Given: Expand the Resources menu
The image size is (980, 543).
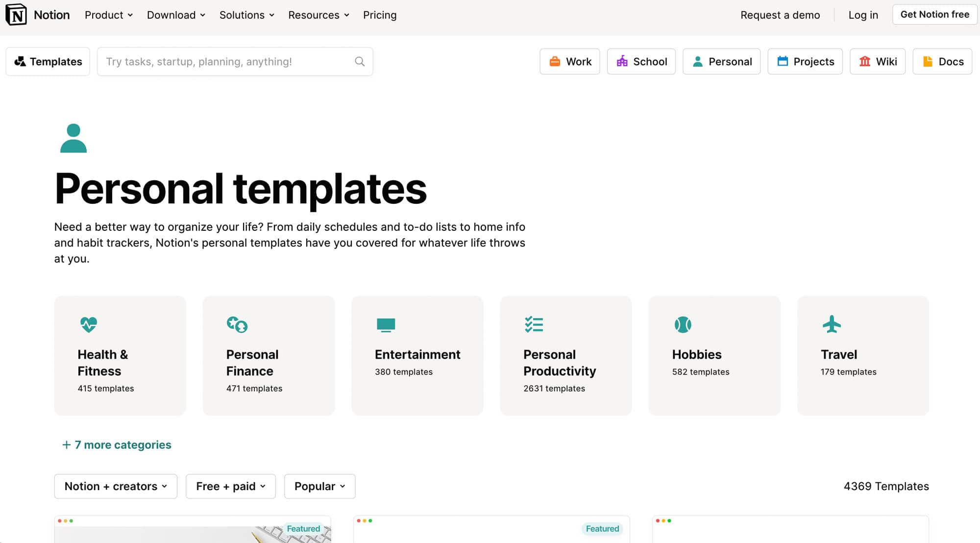Looking at the screenshot, I should point(318,15).
